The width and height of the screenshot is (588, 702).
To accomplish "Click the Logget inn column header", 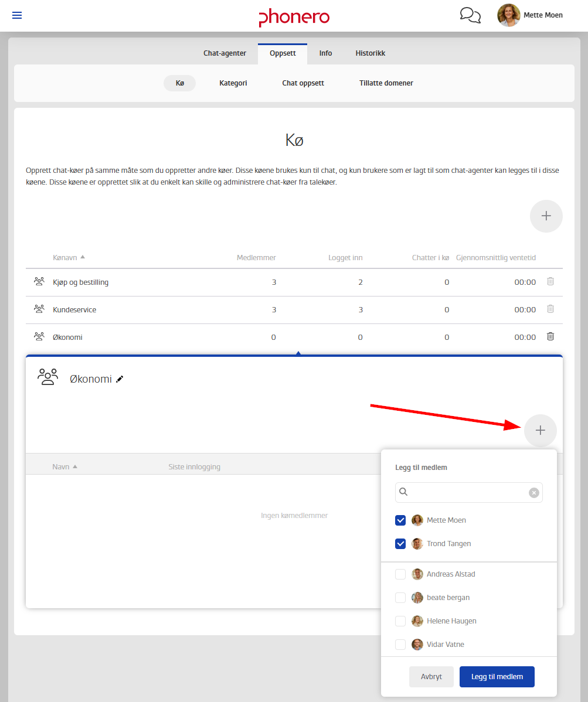I will [345, 257].
